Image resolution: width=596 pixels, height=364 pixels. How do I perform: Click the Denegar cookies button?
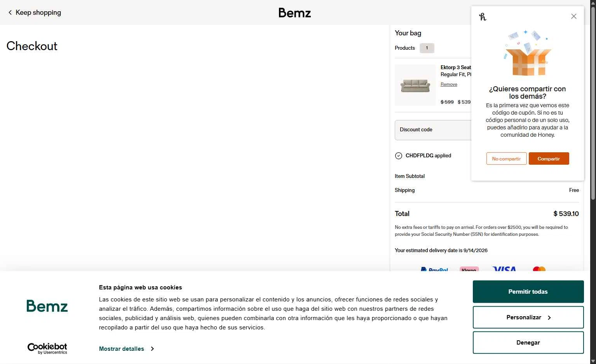528,343
